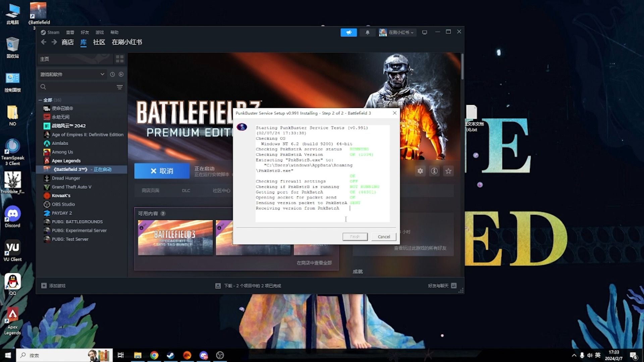The width and height of the screenshot is (644, 362).
Task: Open the account name dropdown in Steam header
Action: coord(397,33)
